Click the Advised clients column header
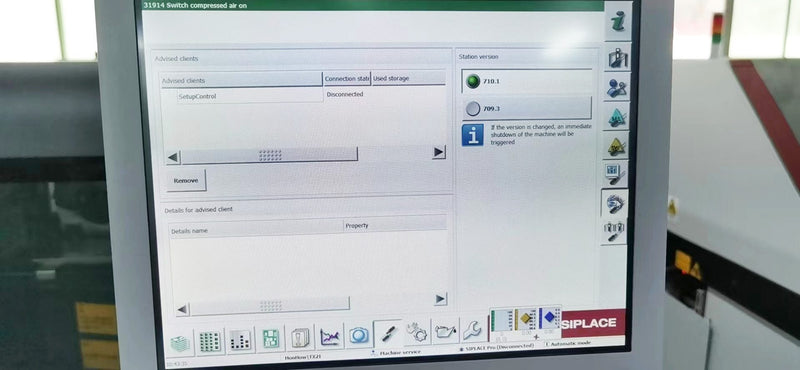 point(241,80)
